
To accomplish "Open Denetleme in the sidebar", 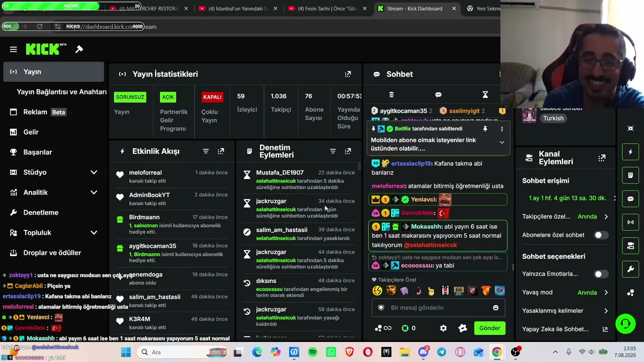I will [x=53, y=213].
